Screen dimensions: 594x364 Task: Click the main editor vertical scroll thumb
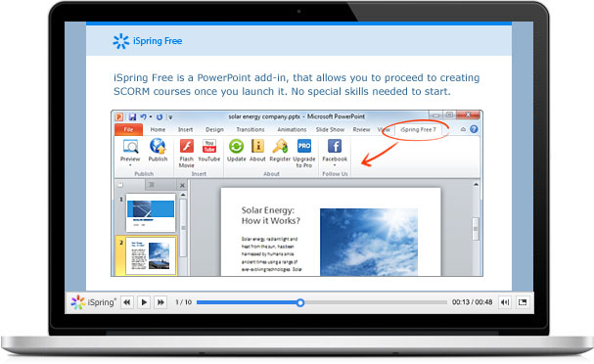(476, 228)
